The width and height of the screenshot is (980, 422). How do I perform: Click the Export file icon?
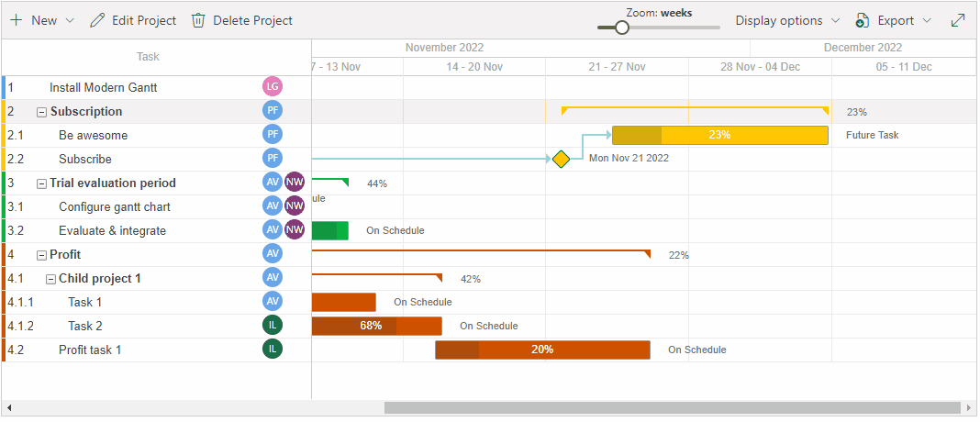[x=862, y=20]
